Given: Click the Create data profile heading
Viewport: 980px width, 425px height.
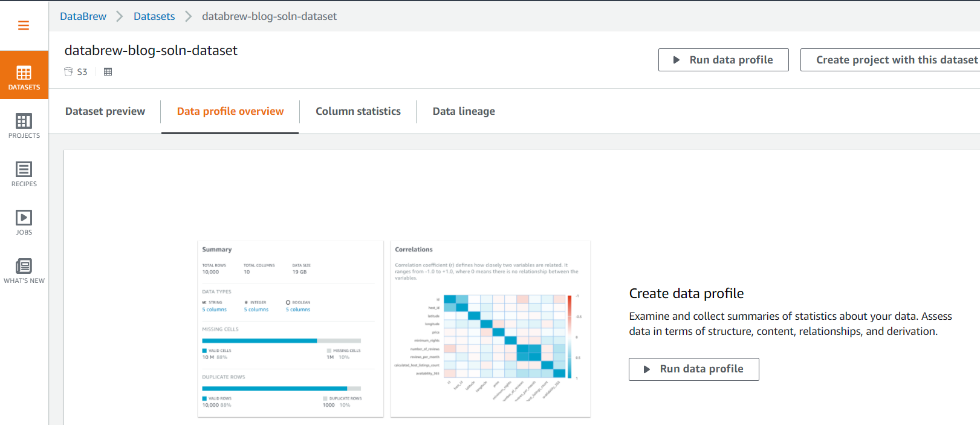Looking at the screenshot, I should [x=686, y=293].
